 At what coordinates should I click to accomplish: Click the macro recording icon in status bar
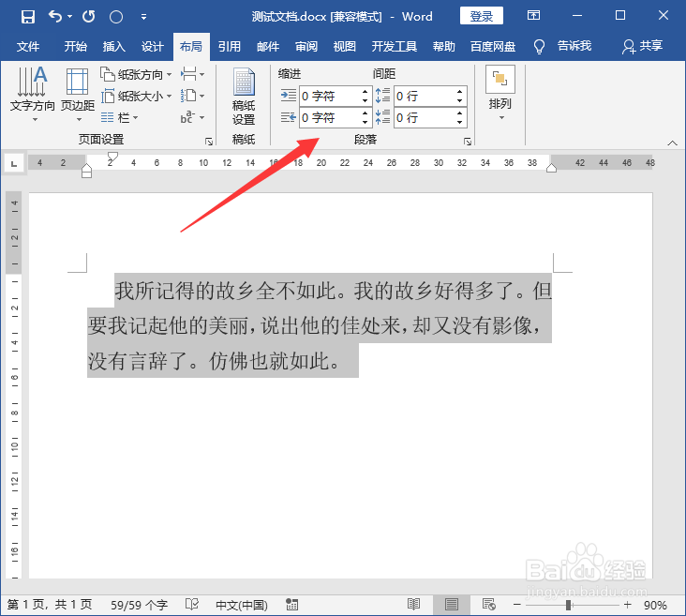291,605
